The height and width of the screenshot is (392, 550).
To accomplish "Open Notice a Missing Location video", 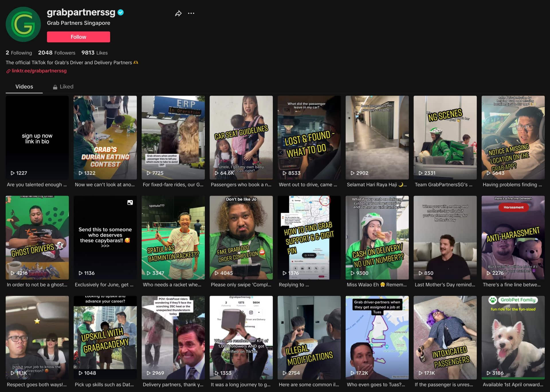I will click(513, 138).
